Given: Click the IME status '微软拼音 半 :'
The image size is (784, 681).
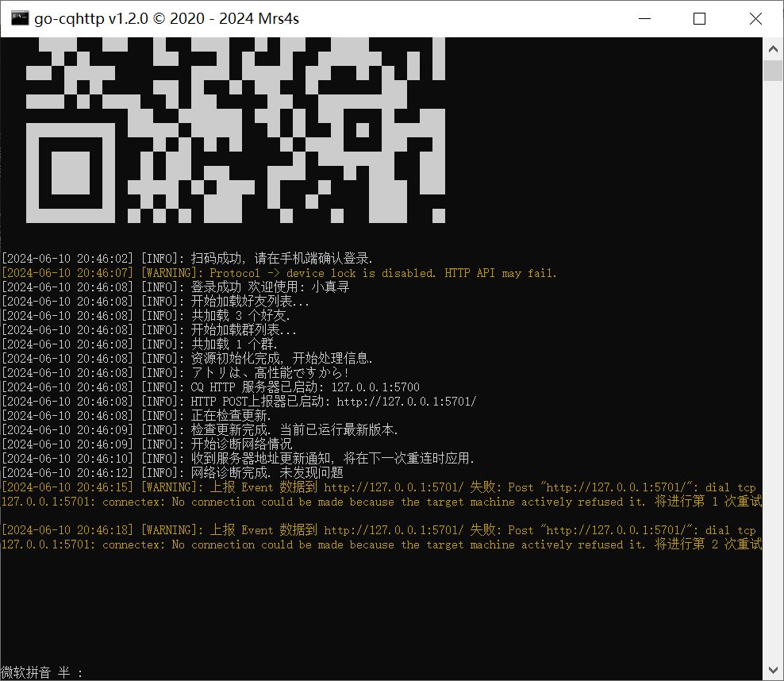Looking at the screenshot, I should tap(41, 672).
